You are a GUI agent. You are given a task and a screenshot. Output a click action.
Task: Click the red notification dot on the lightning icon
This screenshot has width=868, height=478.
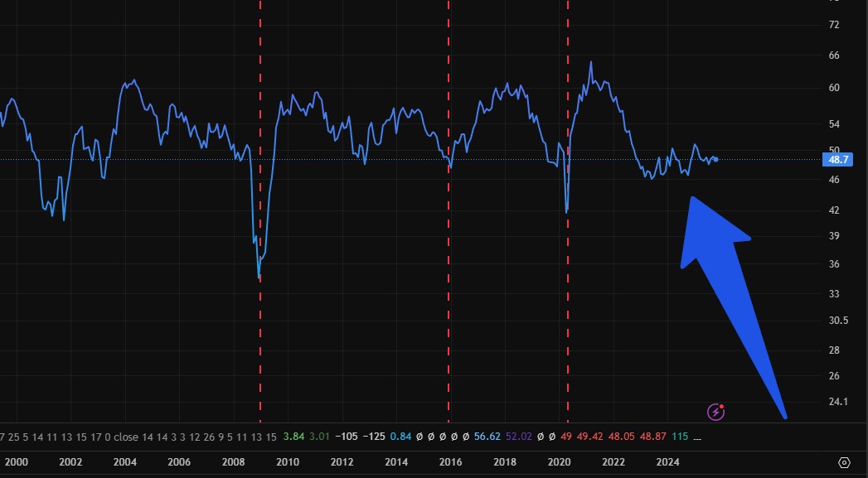(x=720, y=405)
